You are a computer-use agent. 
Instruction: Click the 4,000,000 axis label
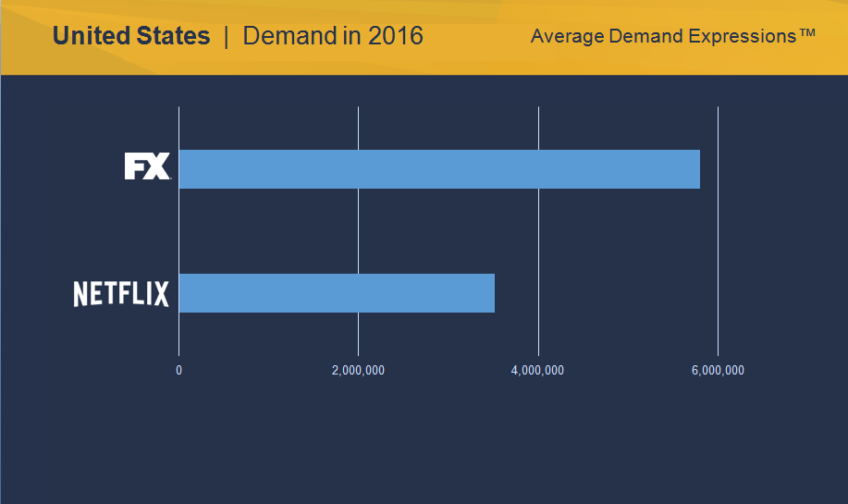coord(537,371)
